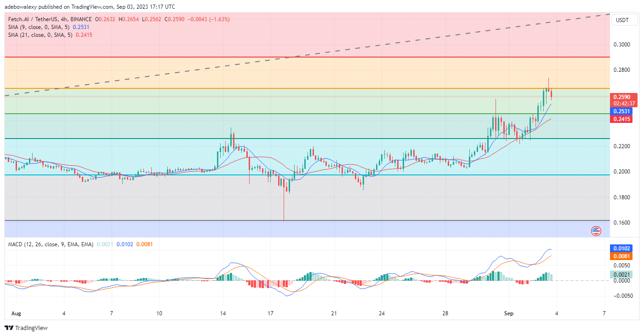Image resolution: width=644 pixels, height=336 pixels.
Task: Click the SMA 21 indicator legend
Action: tap(50, 35)
